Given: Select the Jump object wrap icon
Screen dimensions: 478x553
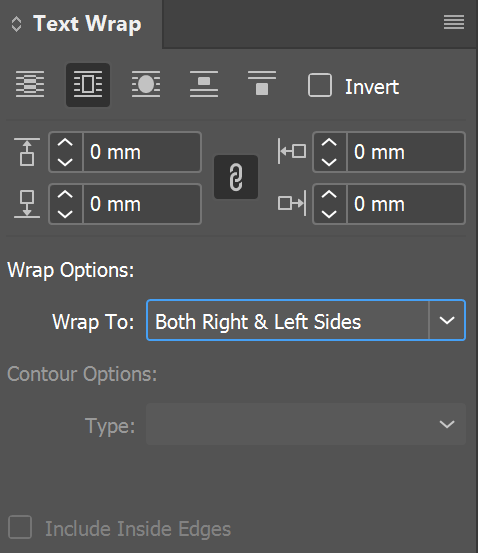Looking at the screenshot, I should pyautogui.click(x=204, y=84).
